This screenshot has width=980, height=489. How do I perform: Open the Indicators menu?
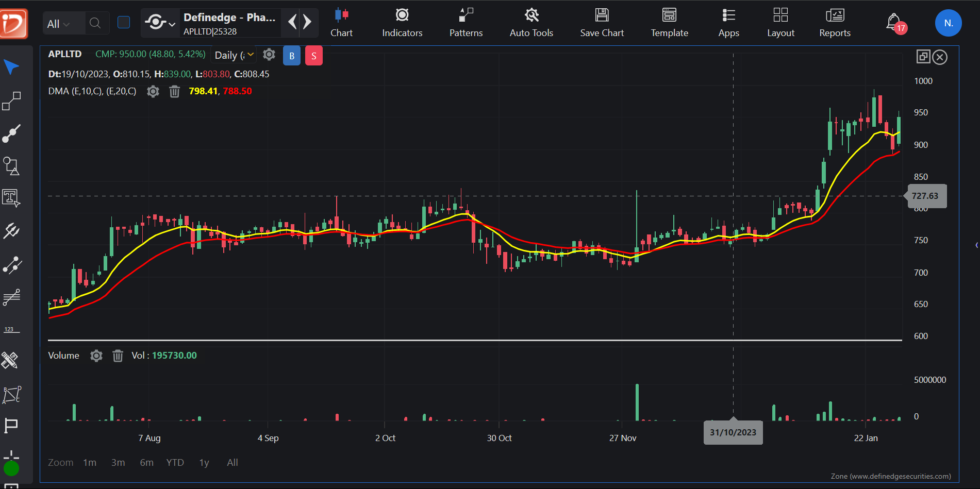[402, 23]
